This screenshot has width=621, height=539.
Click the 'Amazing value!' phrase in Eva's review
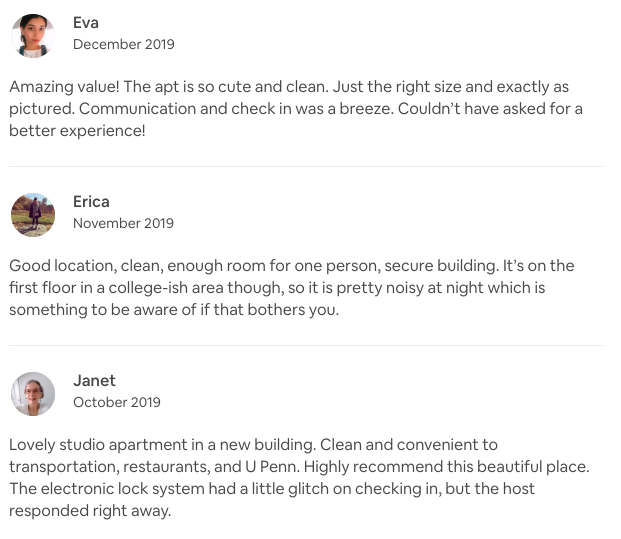[64, 87]
